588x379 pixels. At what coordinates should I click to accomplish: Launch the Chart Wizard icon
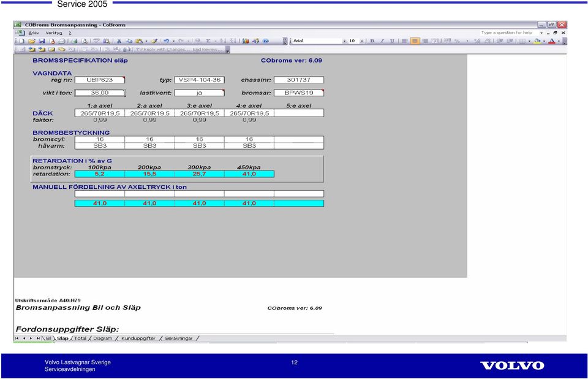pos(246,41)
